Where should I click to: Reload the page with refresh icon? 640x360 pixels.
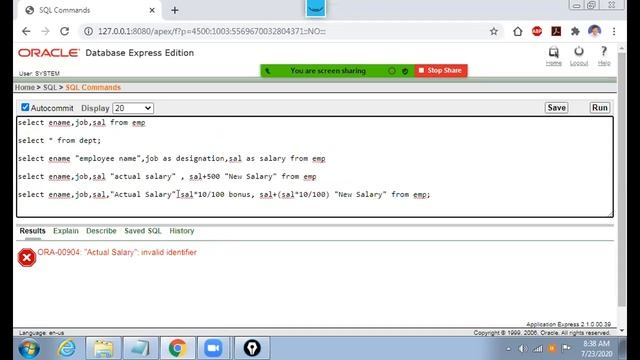click(64, 31)
